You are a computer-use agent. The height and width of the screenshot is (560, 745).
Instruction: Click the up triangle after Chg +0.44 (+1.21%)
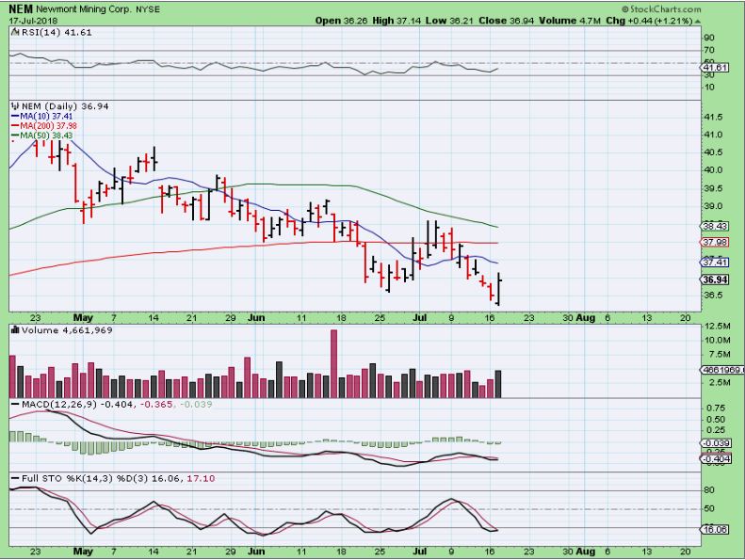(698, 21)
